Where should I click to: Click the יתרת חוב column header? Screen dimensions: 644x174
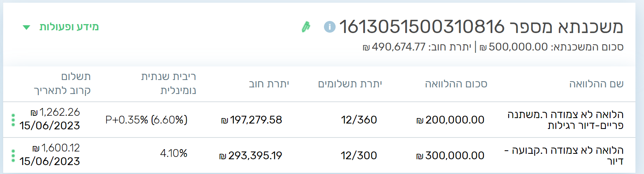click(x=269, y=84)
